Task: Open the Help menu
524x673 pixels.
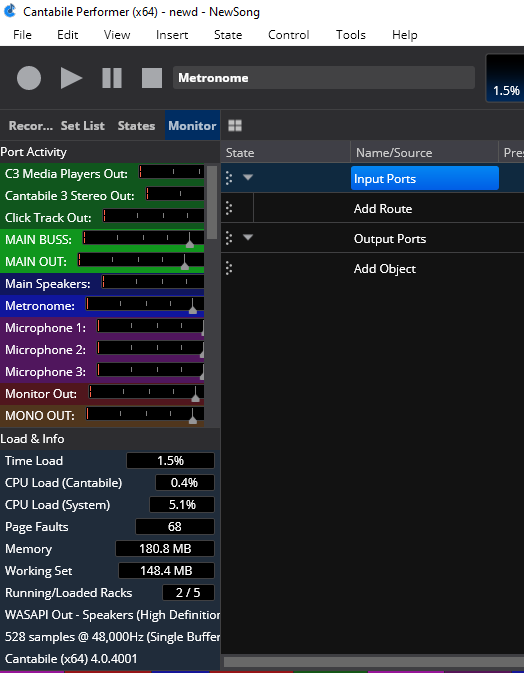Action: (404, 35)
